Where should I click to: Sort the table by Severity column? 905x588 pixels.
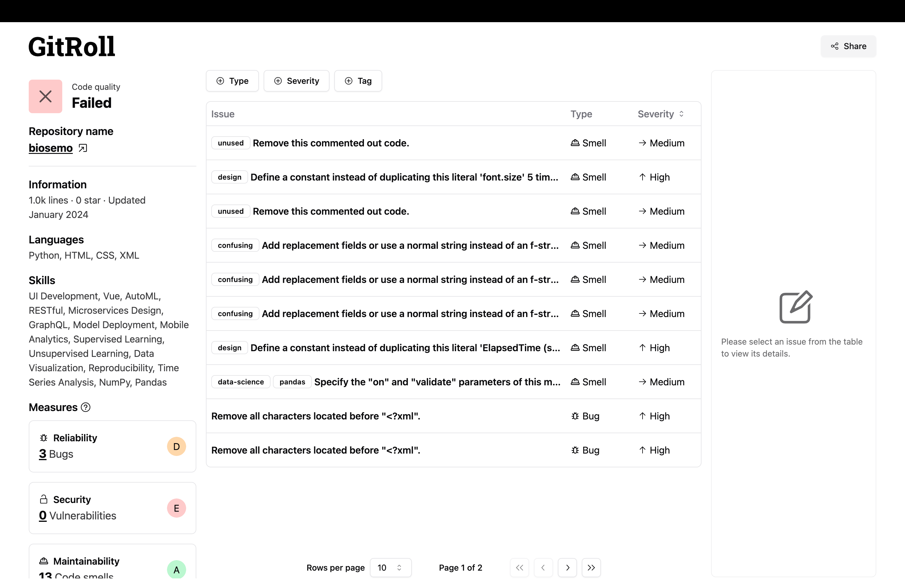coord(660,114)
